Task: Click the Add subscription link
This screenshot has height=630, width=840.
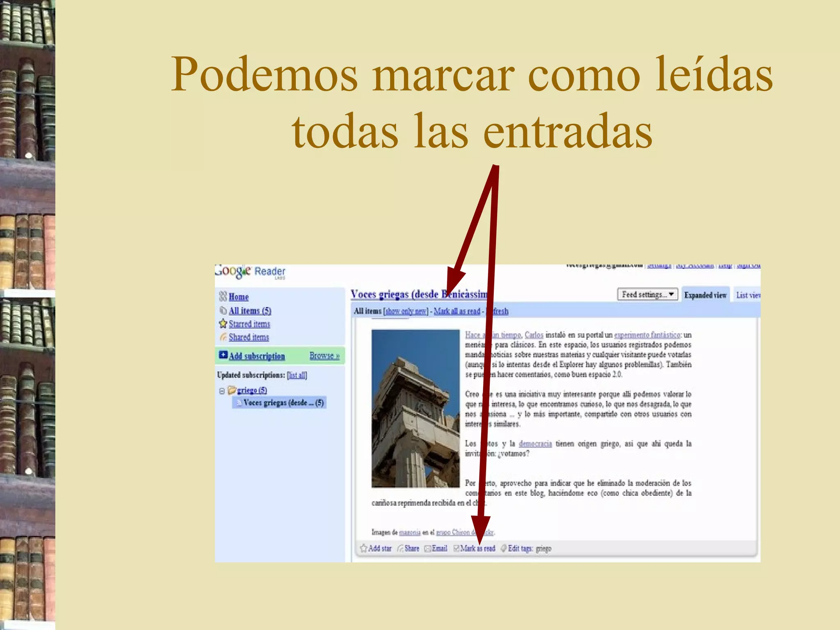Action: point(257,356)
